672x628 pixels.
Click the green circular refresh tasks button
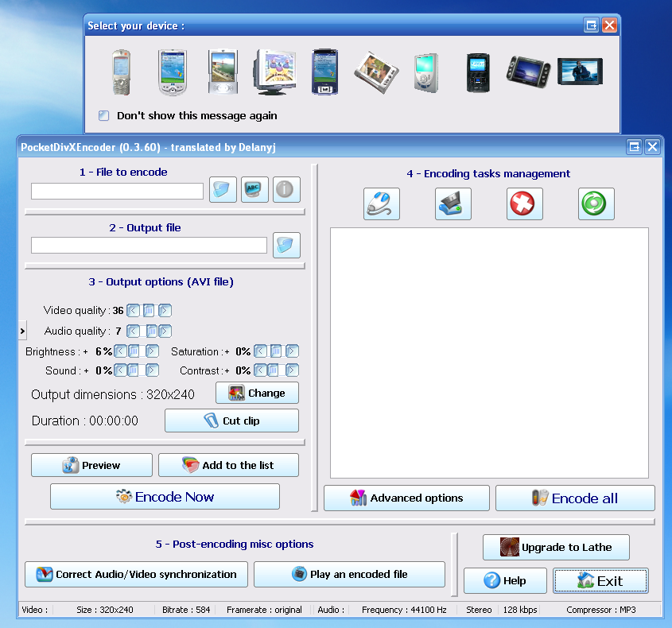pyautogui.click(x=596, y=204)
